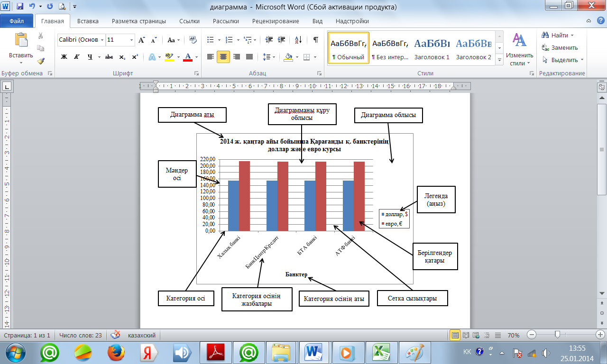Click the Save icon in quick access toolbar

click(x=19, y=7)
